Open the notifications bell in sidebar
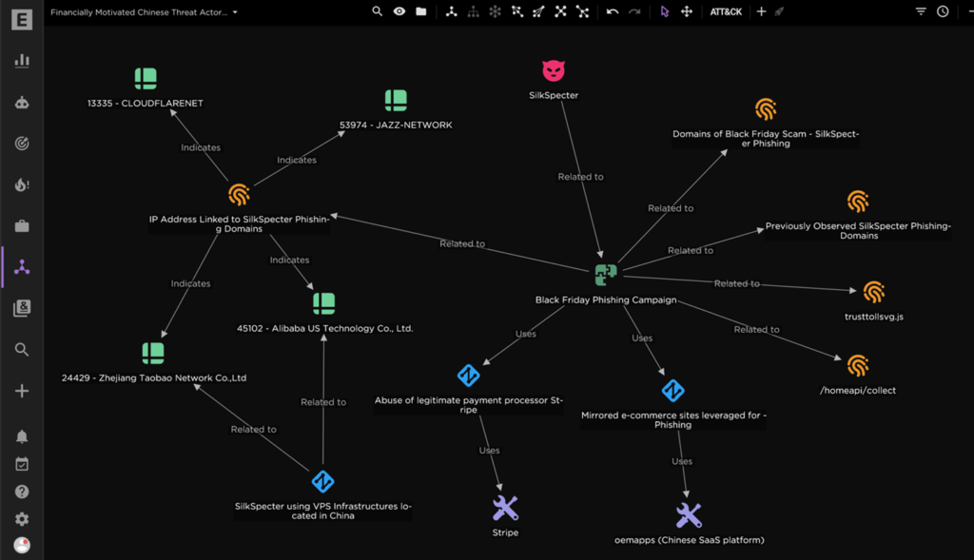 [22, 436]
